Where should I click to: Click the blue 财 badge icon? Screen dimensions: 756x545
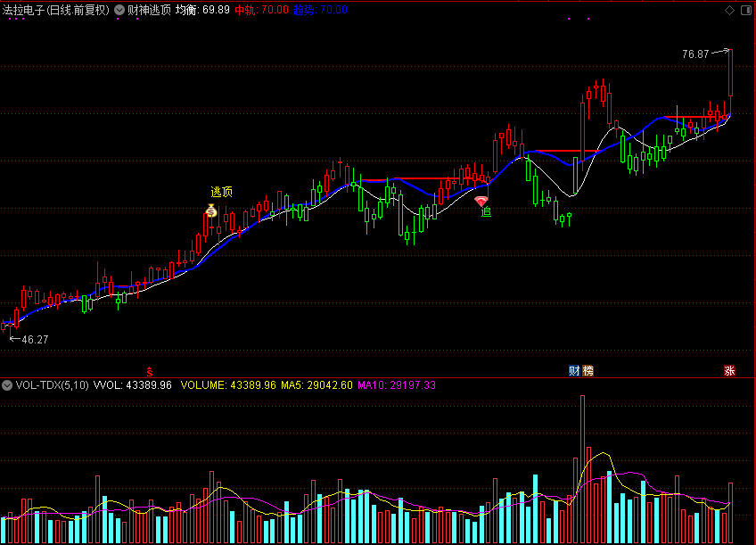[574, 371]
